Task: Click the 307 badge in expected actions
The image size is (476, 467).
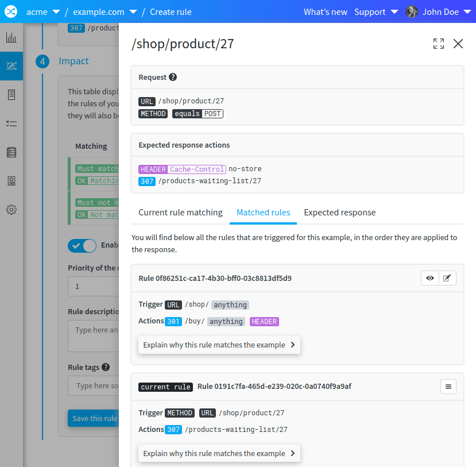Action: pyautogui.click(x=147, y=182)
